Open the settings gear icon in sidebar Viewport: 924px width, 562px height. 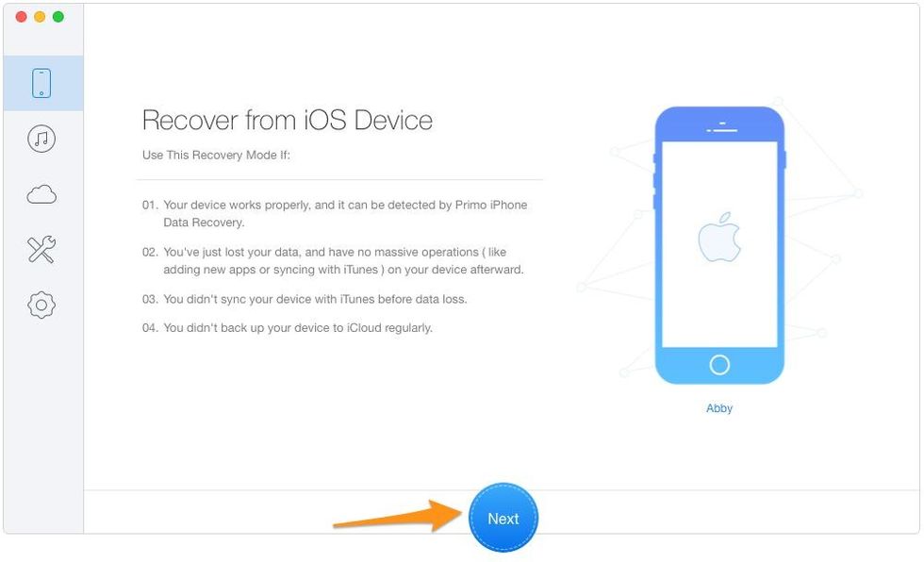click(x=41, y=306)
